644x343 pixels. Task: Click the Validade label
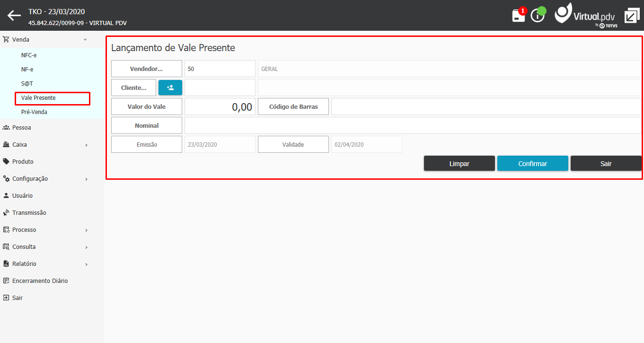[293, 144]
